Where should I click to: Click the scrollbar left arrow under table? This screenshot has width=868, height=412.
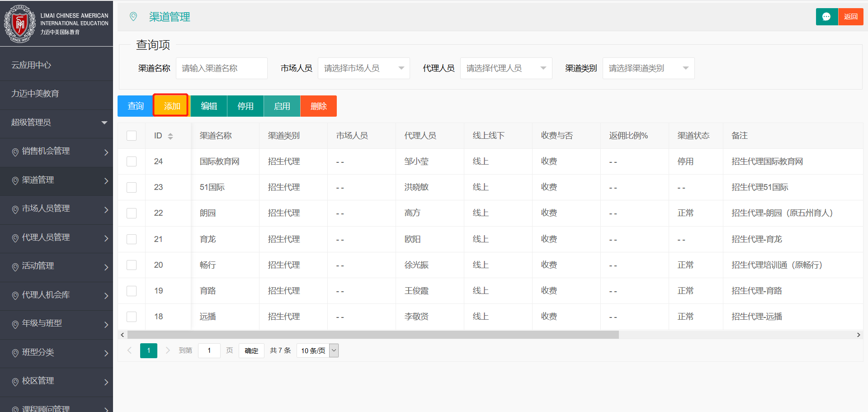pyautogui.click(x=122, y=335)
